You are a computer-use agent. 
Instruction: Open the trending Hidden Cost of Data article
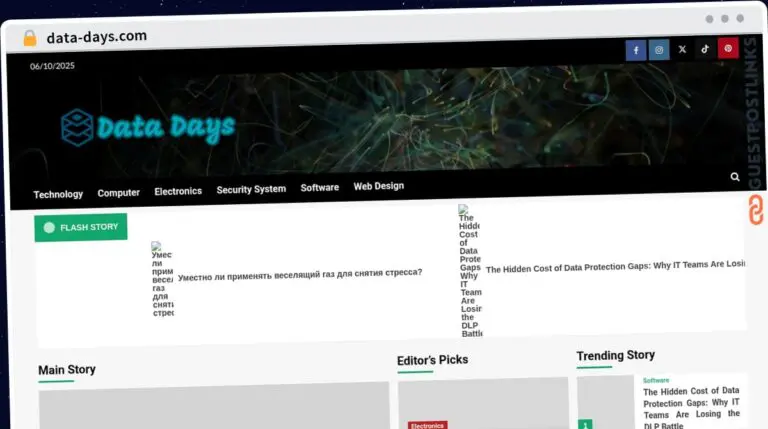tap(691, 407)
